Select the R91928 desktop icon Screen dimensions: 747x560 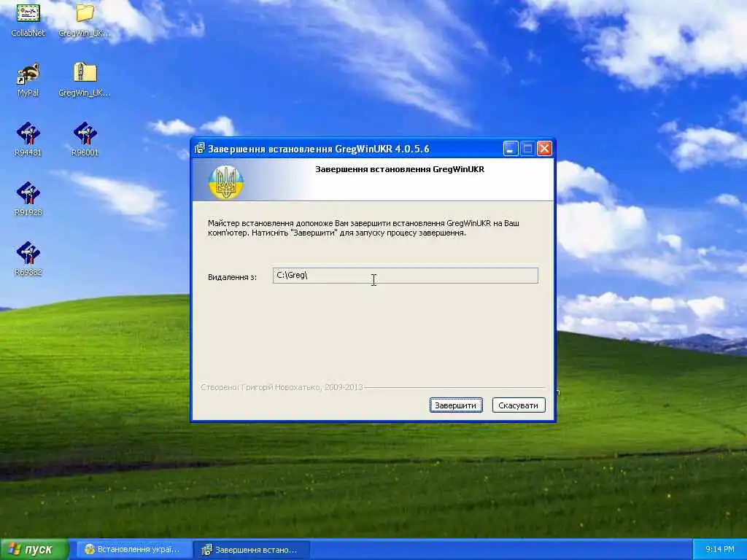(28, 199)
